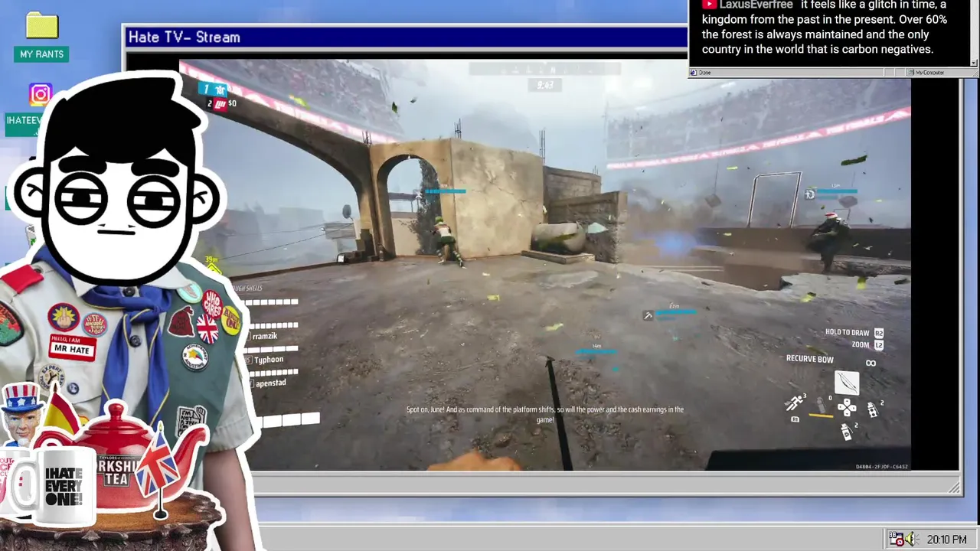Click the yellow gadget cooldown bar
This screenshot has height=551, width=980.
tap(821, 416)
